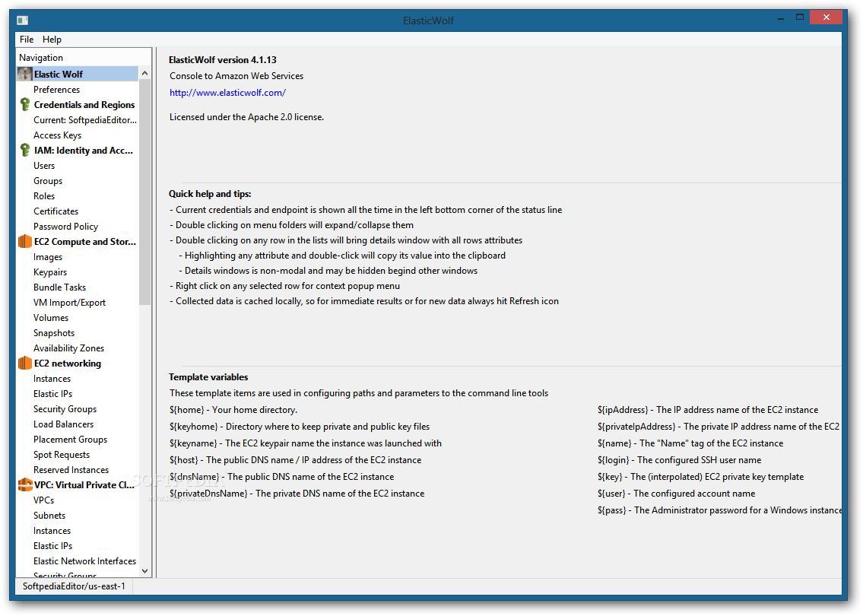This screenshot has width=863, height=616.
Task: Maximize the ElasticWolf window
Action: 800,17
